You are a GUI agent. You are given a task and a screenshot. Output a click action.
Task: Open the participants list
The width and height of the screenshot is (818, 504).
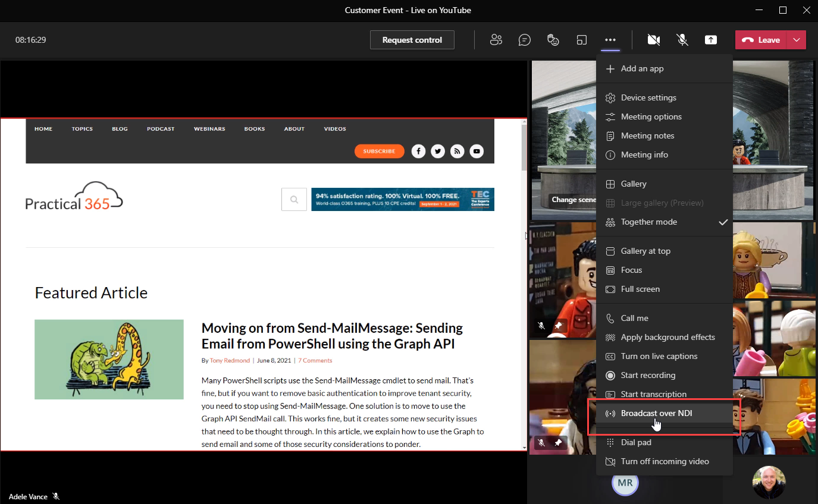tap(496, 40)
